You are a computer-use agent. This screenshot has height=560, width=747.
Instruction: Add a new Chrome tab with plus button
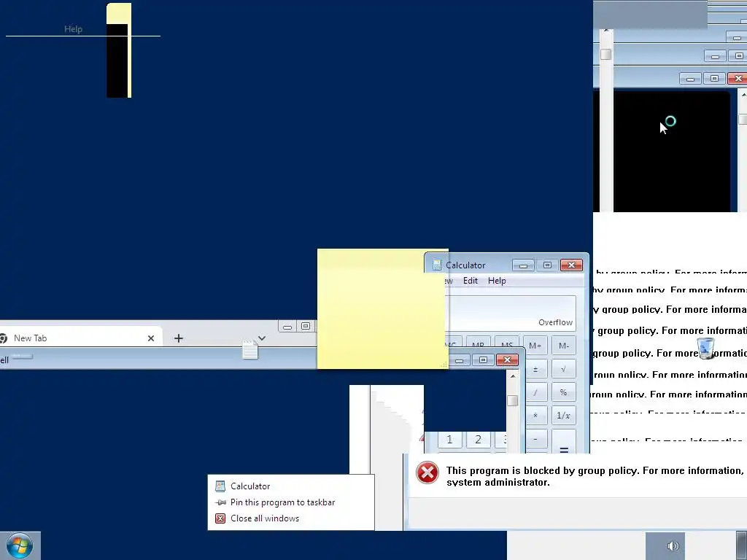click(x=179, y=338)
